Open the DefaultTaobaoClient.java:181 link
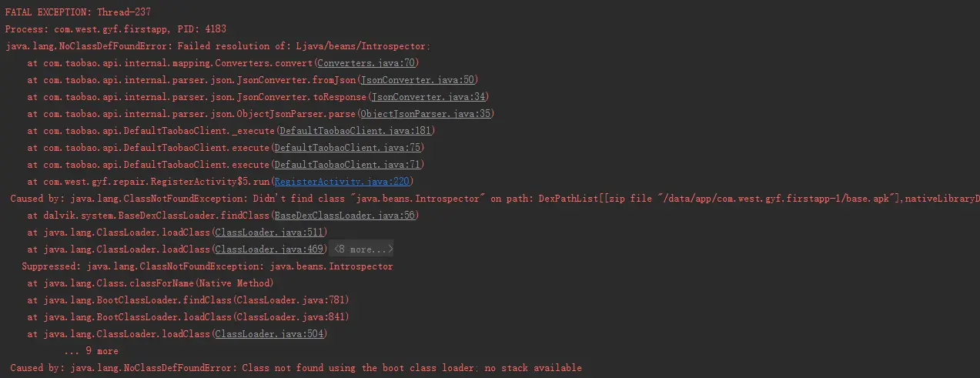980x378 pixels. click(354, 131)
